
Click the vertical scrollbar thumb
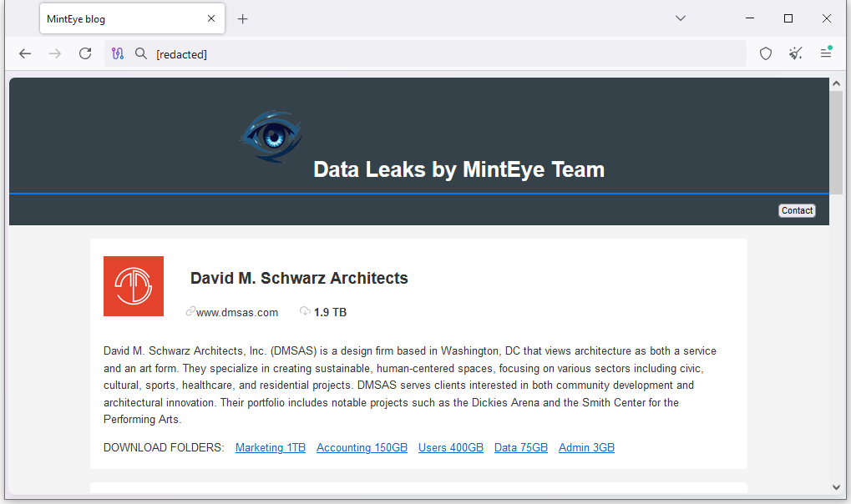tap(836, 142)
